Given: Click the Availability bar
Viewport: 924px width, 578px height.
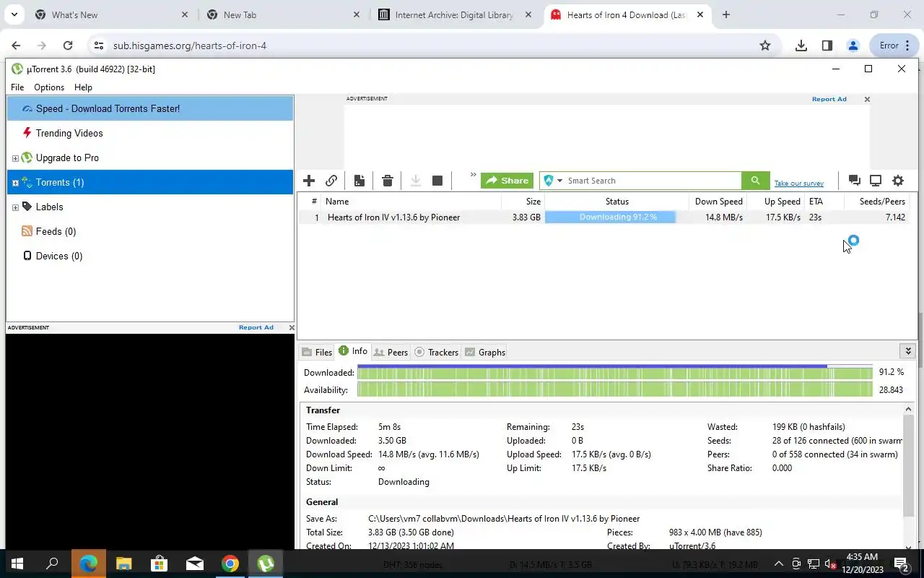Looking at the screenshot, I should click(615, 390).
